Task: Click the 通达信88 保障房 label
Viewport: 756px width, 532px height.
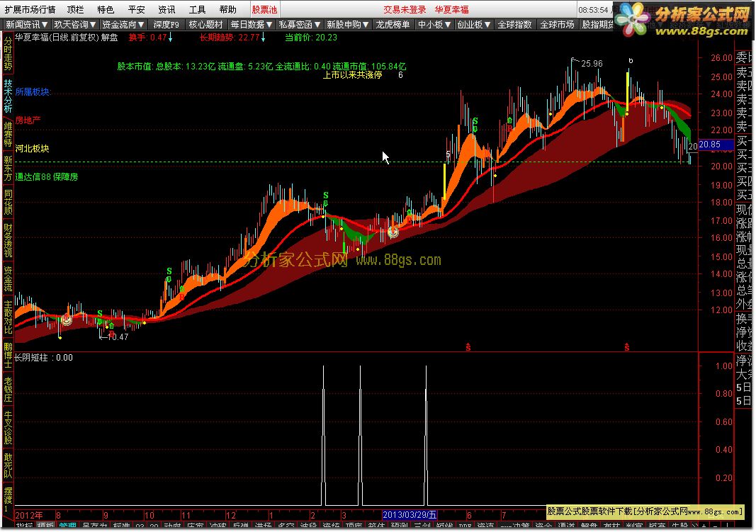Action: click(x=47, y=177)
